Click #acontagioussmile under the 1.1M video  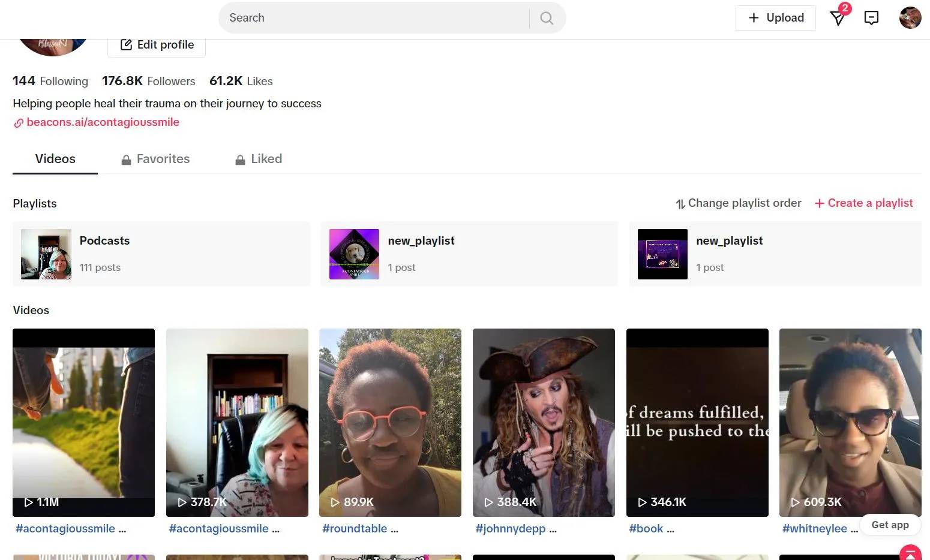pos(65,529)
